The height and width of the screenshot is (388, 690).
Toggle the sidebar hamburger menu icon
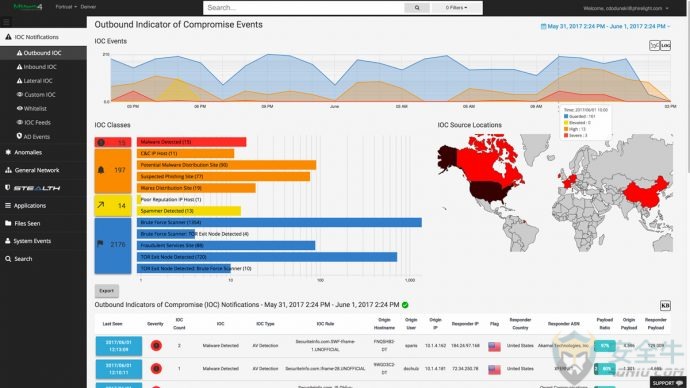pos(6,22)
